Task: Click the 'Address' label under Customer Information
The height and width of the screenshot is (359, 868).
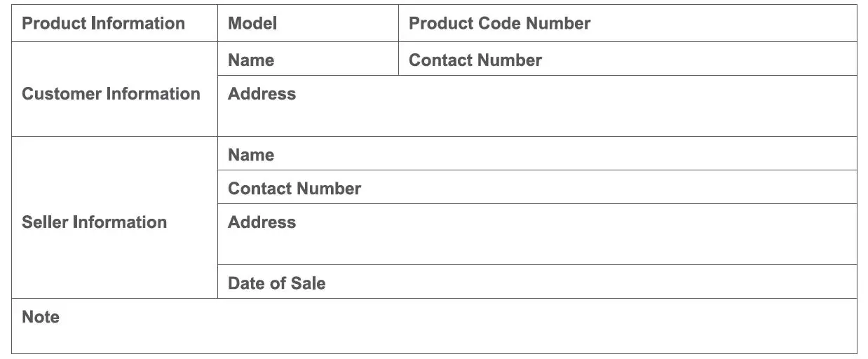Action: (x=262, y=94)
